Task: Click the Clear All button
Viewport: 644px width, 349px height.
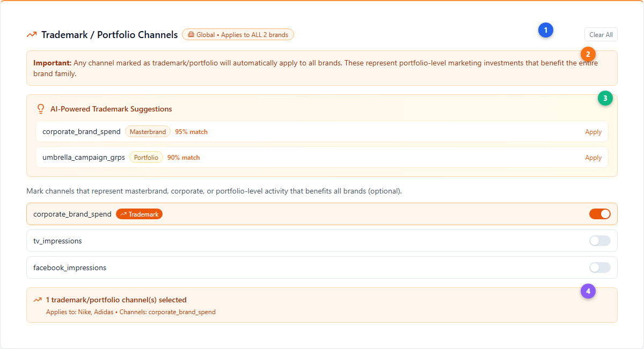Action: 601,35
